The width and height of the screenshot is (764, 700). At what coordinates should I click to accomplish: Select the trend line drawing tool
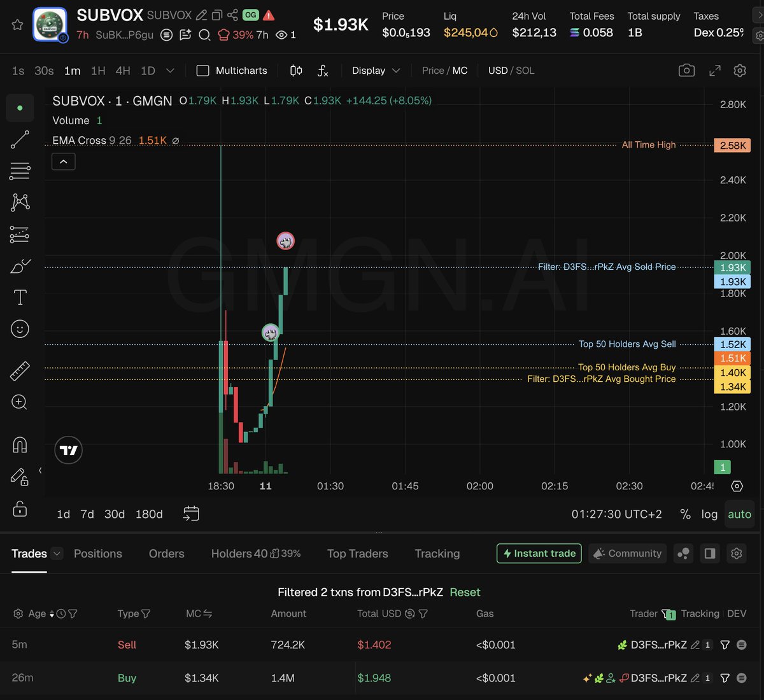[x=20, y=139]
